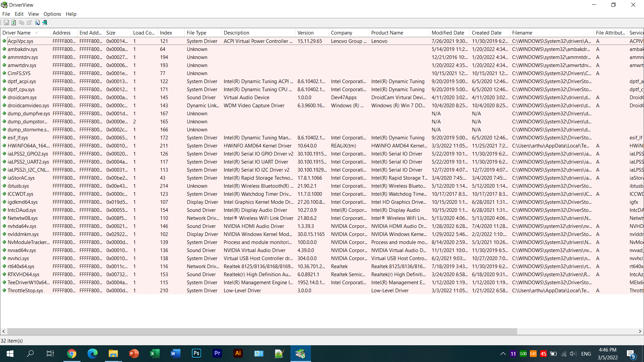Select the rt640x64.sys driver row
Viewport: 644px width, 362px height.
322,266
